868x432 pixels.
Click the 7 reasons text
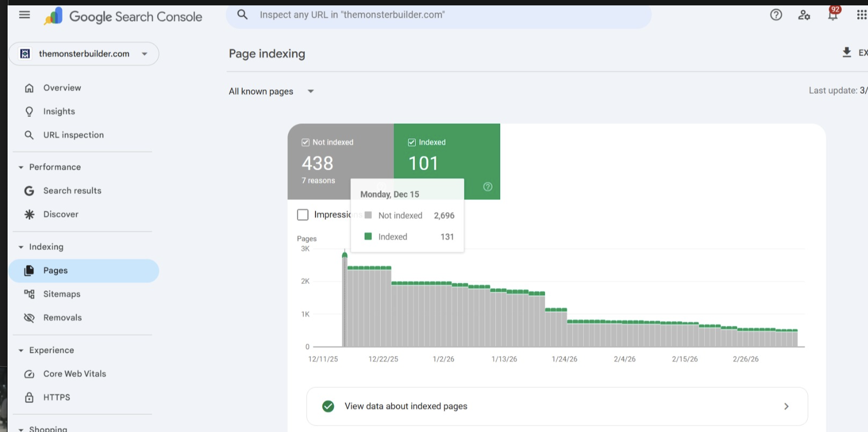click(318, 180)
